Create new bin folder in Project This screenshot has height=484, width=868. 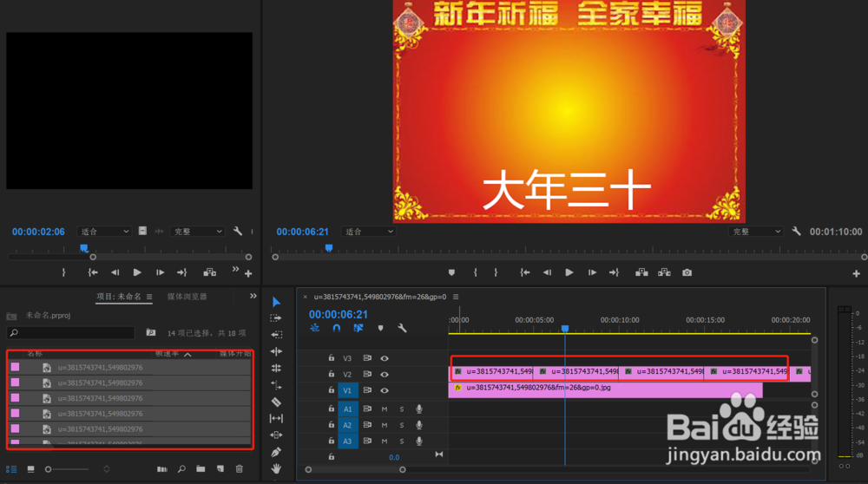pos(201,469)
